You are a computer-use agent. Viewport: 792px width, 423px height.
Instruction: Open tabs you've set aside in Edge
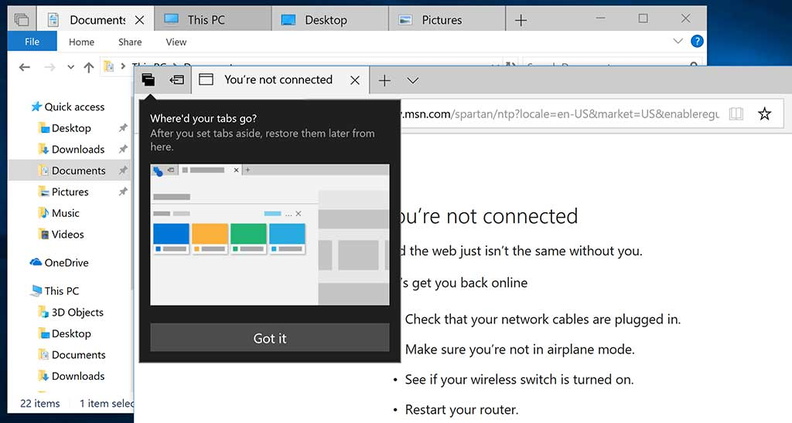(x=148, y=80)
